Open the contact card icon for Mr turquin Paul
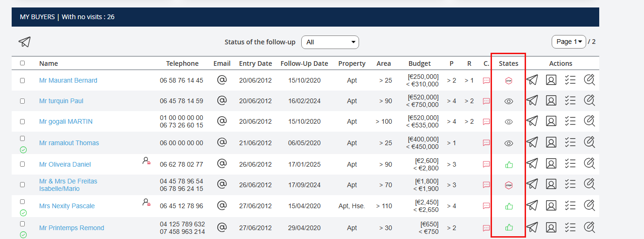Viewport: 644px width, 239px height. [551, 100]
